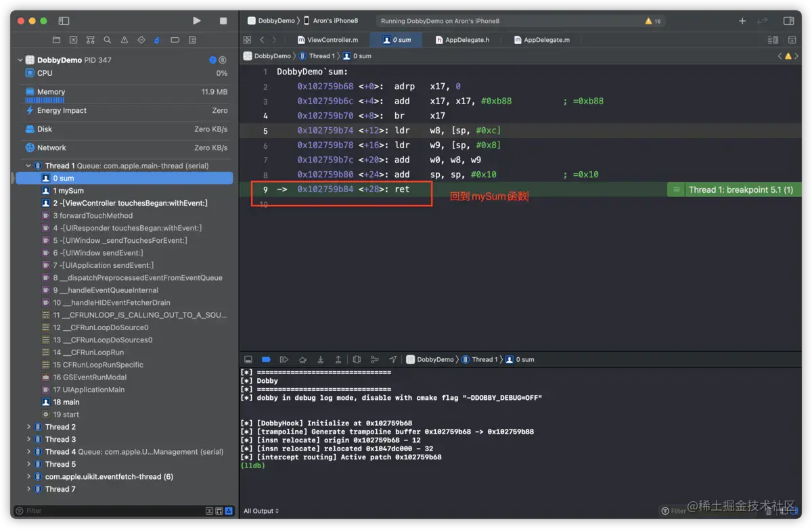Open the Energy Impact gauge
812x529 pixels.
pyautogui.click(x=126, y=110)
